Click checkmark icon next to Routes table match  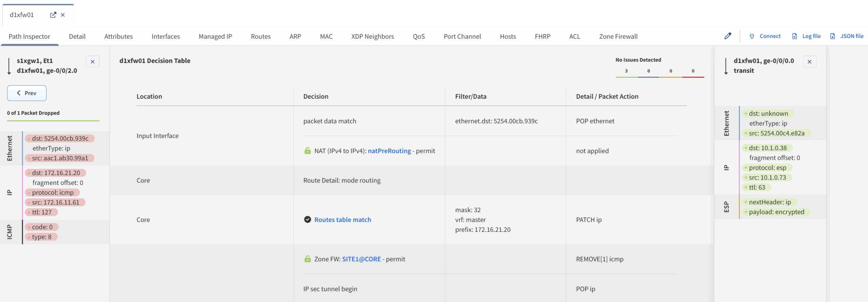tap(308, 220)
